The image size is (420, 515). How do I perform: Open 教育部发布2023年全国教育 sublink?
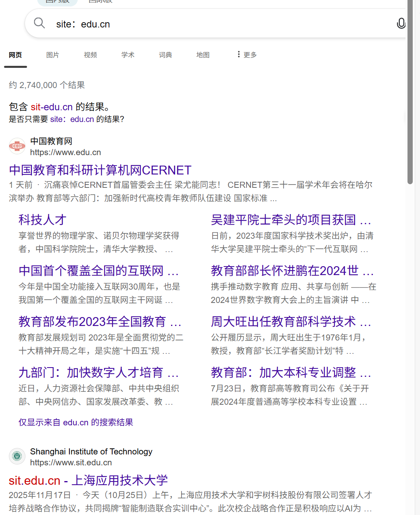pyautogui.click(x=100, y=322)
